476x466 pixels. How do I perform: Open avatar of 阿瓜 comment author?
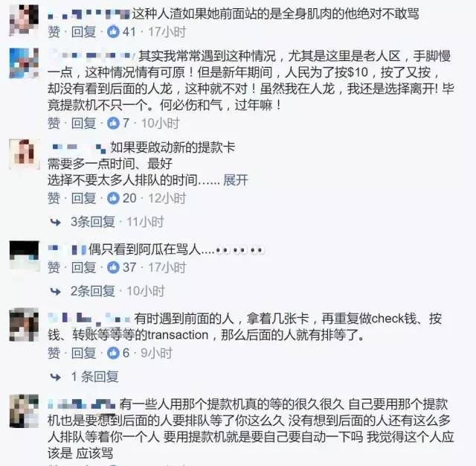(x=25, y=255)
